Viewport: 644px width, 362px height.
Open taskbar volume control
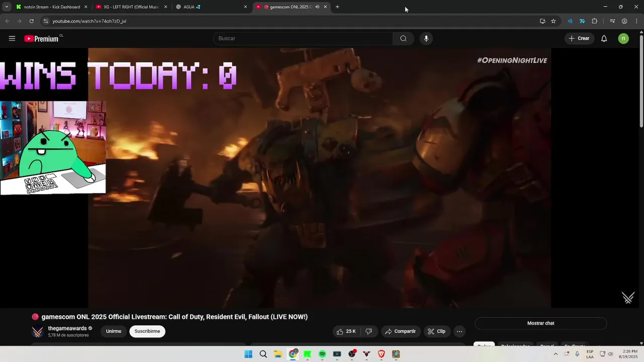[610, 354]
